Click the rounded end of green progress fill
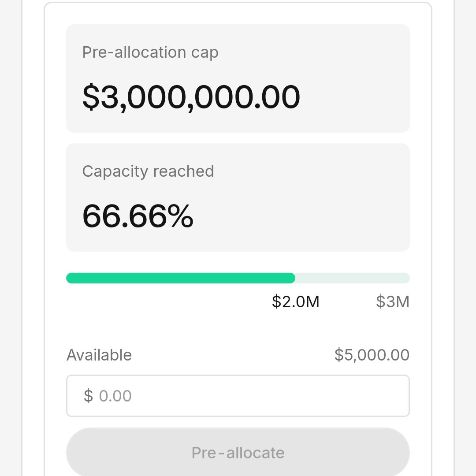The width and height of the screenshot is (476, 476). (x=291, y=278)
